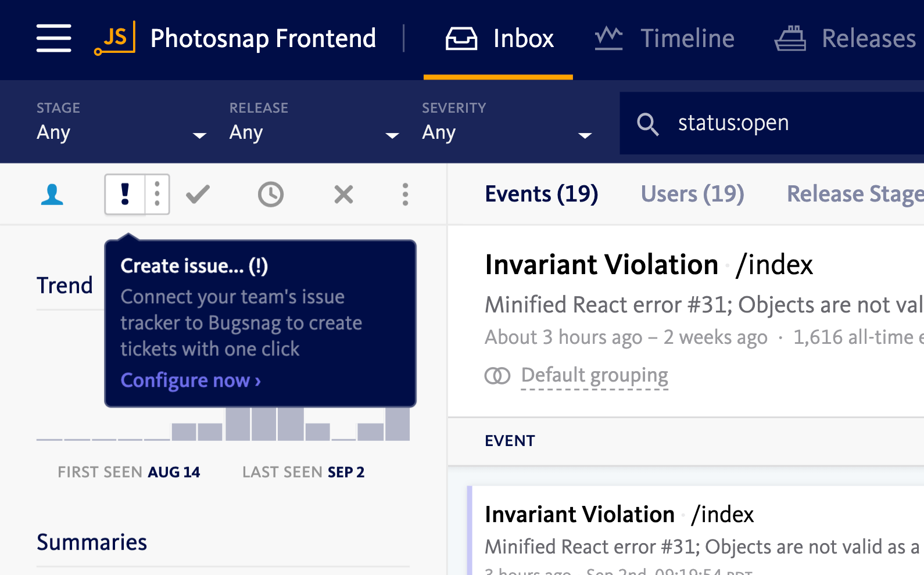
Task: Click FIRST SEEN AUG 14 label
Action: 128,472
